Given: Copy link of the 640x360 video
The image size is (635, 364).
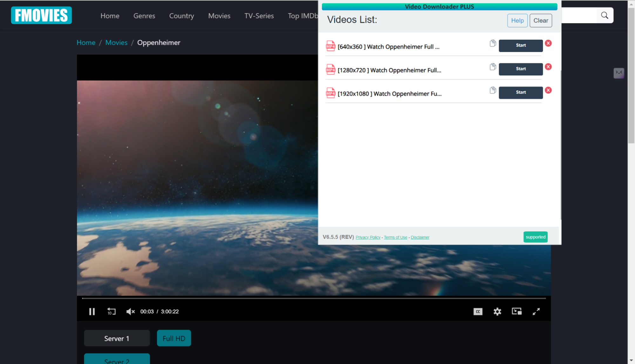Looking at the screenshot, I should pyautogui.click(x=493, y=43).
